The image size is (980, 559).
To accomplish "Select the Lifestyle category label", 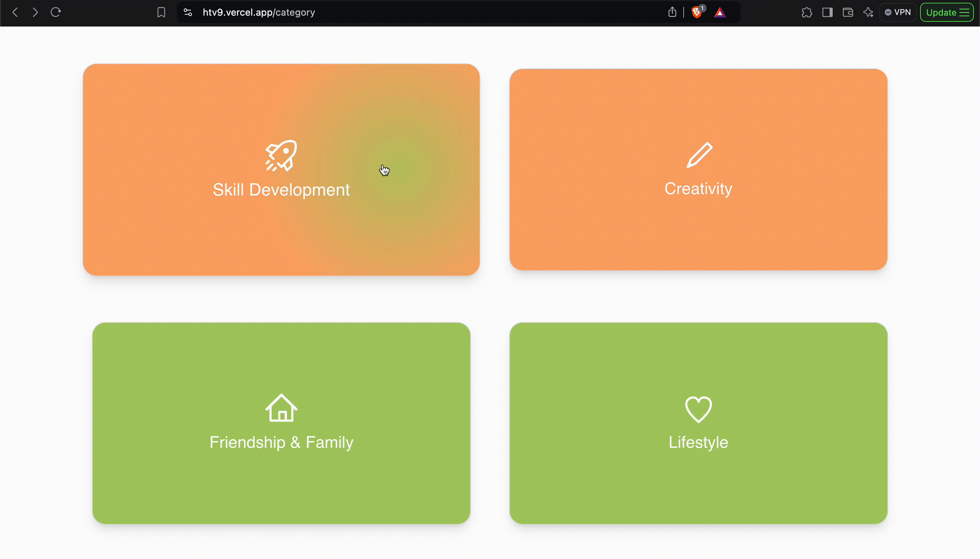I will [698, 442].
